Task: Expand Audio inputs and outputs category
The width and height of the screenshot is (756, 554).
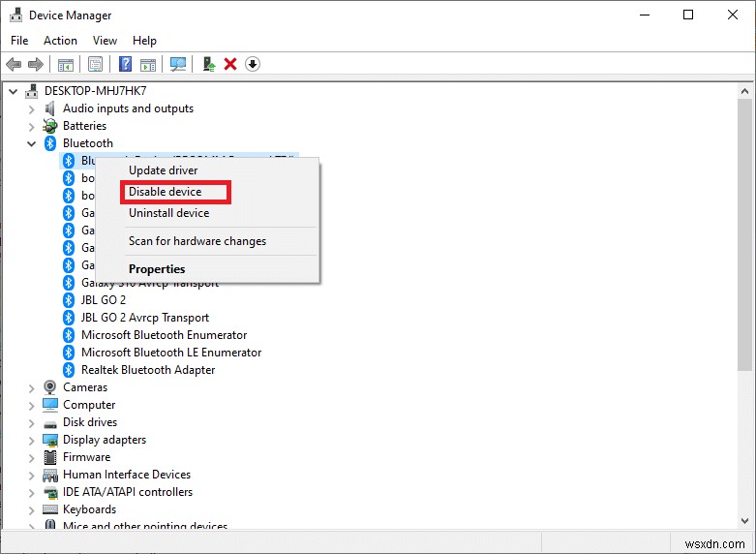Action: (x=31, y=109)
